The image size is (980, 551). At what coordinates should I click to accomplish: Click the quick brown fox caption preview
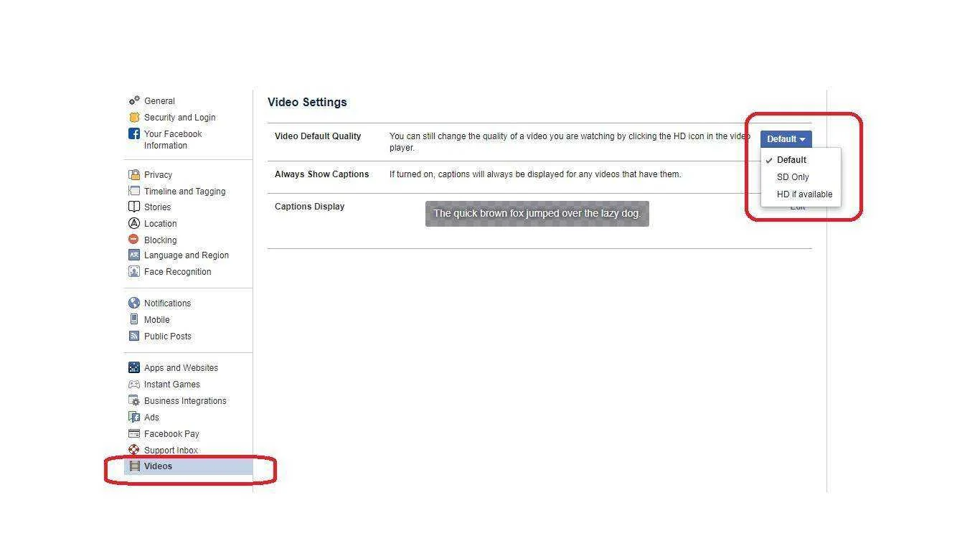[537, 214]
